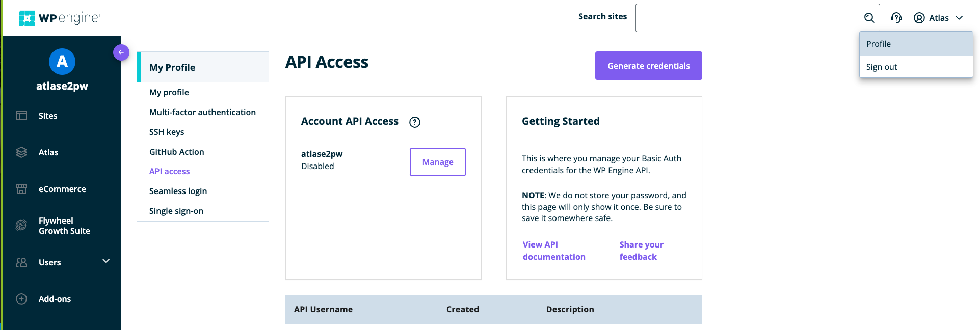Click the Users people icon

21,262
